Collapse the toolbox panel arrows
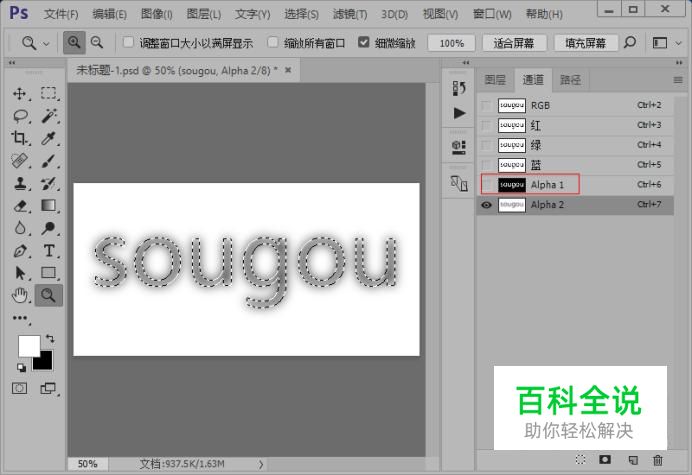The height and width of the screenshot is (475, 692). point(12,63)
